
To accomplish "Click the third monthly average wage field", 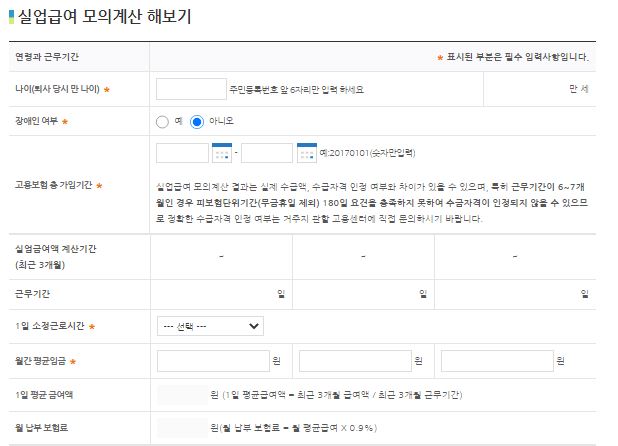I will tap(497, 361).
